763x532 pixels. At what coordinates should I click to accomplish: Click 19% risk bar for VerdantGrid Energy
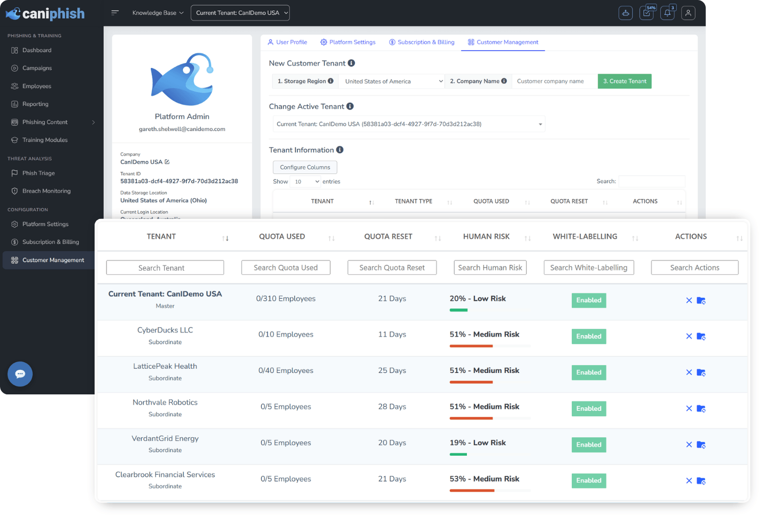coord(490,454)
